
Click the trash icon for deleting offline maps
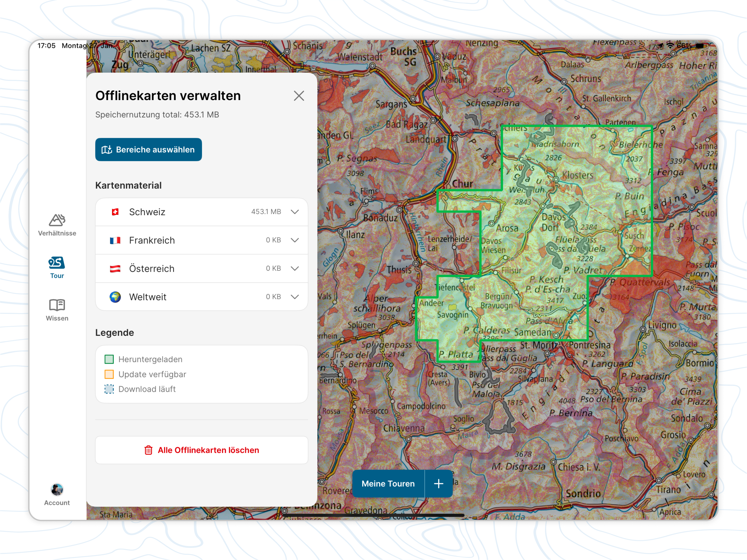[x=148, y=450]
